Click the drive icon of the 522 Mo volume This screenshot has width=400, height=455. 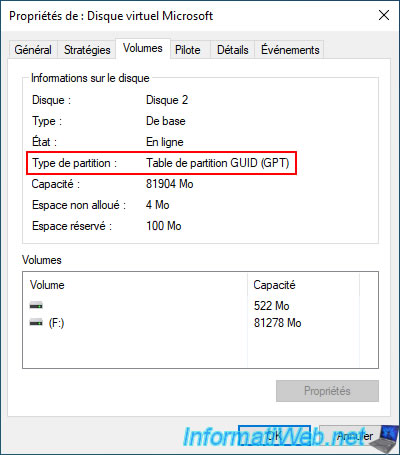(36, 305)
